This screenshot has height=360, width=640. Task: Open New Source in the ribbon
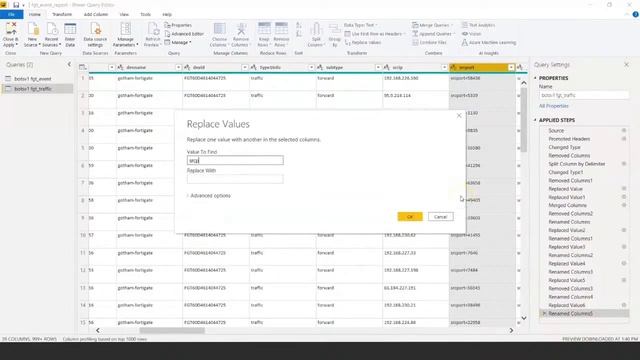point(32,35)
